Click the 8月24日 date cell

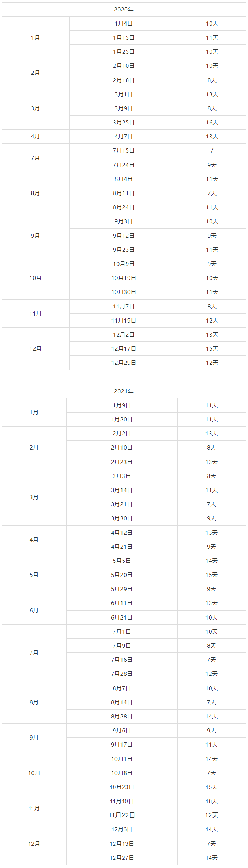pyautogui.click(x=124, y=207)
